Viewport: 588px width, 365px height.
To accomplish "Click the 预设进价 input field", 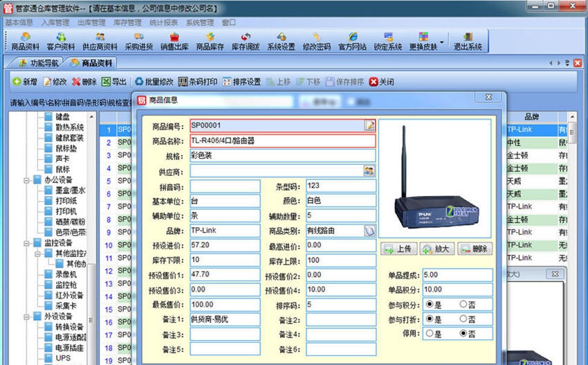I will coord(225,245).
